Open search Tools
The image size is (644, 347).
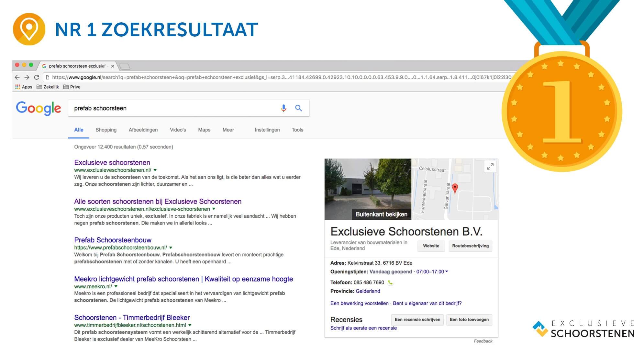click(297, 130)
